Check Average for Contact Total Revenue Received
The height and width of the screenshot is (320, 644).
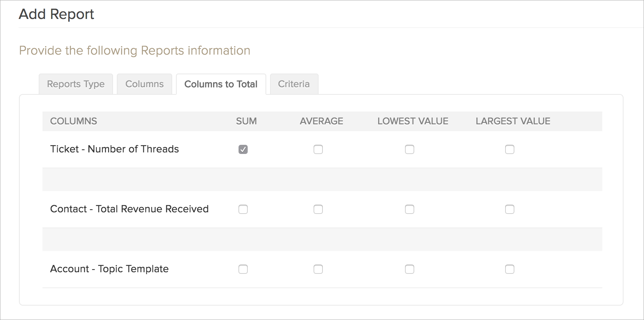coord(318,209)
